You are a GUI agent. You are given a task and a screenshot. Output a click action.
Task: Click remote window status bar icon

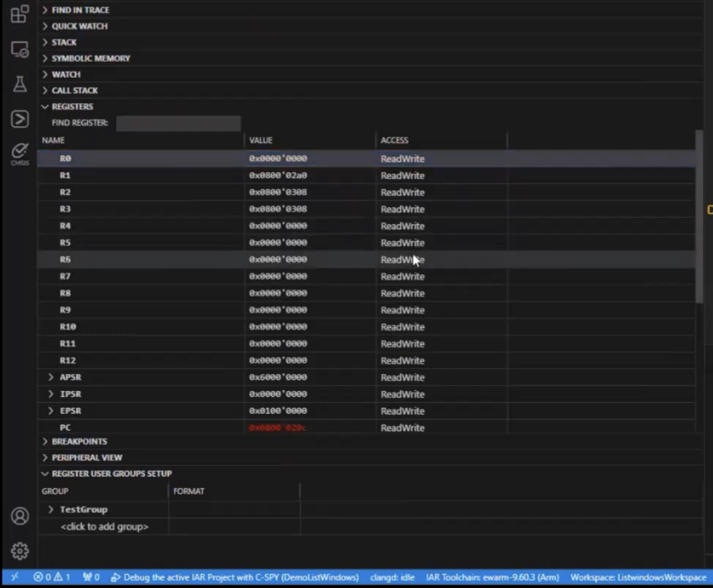click(15, 577)
